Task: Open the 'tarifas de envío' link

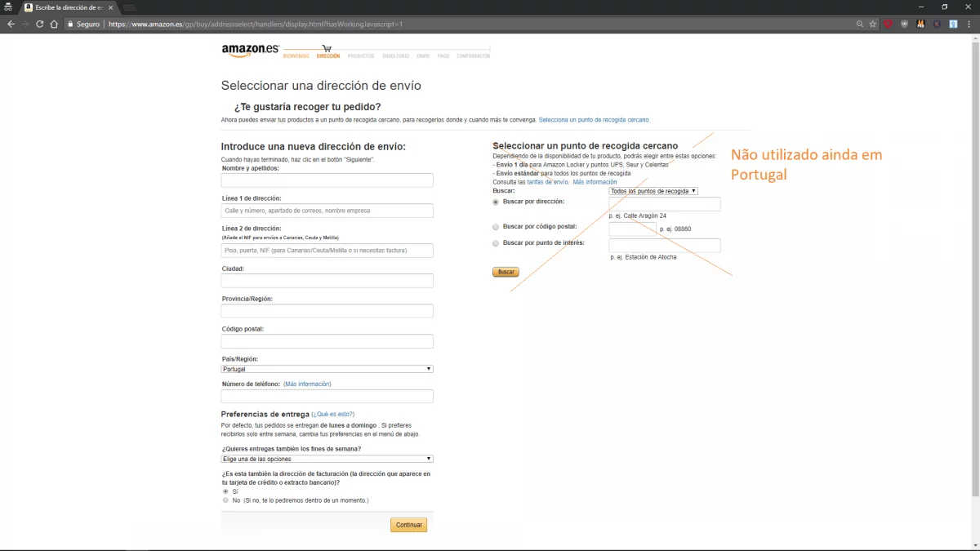Action: [548, 182]
